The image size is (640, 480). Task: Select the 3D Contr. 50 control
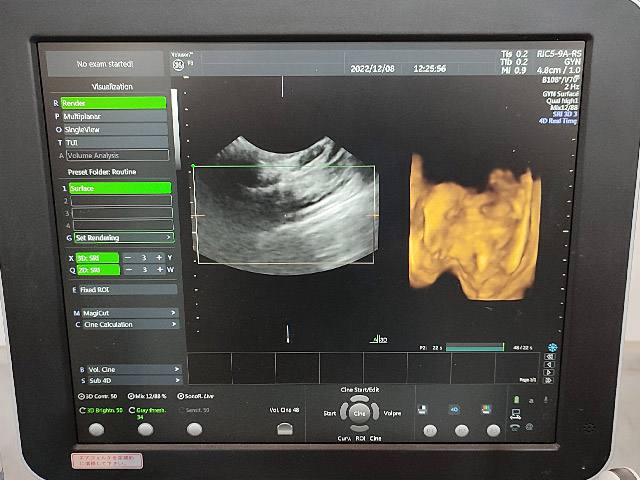click(x=98, y=396)
